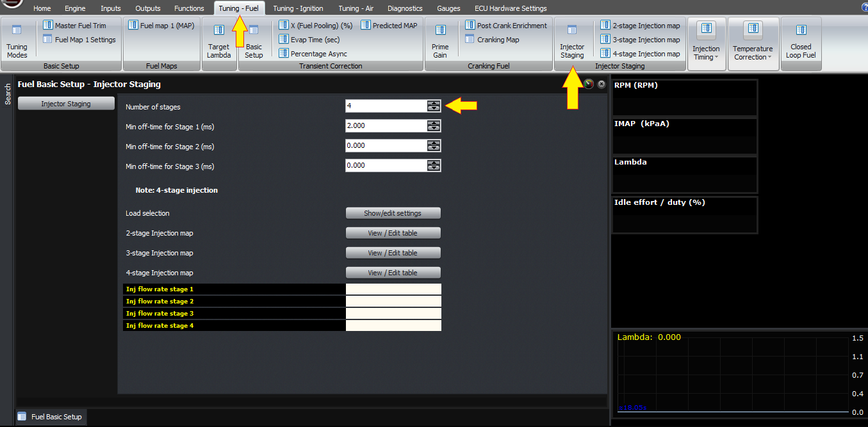Viewport: 868px width, 427px height.
Task: Switch to Tuning - Air tab
Action: click(356, 8)
